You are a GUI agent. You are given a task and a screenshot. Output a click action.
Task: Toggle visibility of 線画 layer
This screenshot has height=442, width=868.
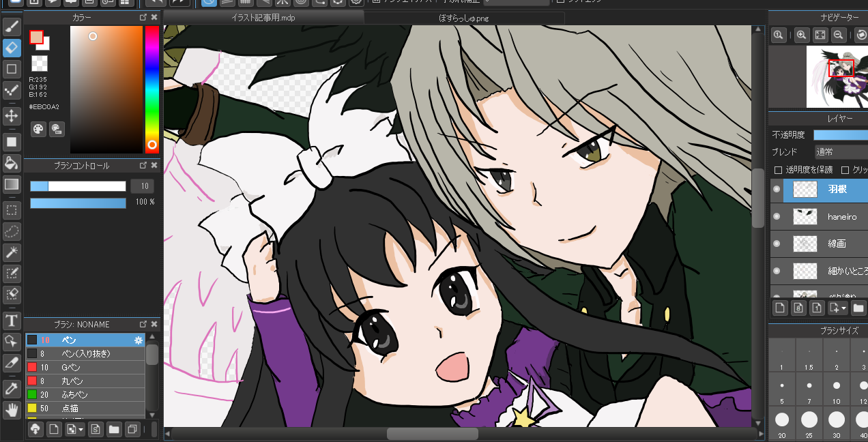tap(776, 244)
